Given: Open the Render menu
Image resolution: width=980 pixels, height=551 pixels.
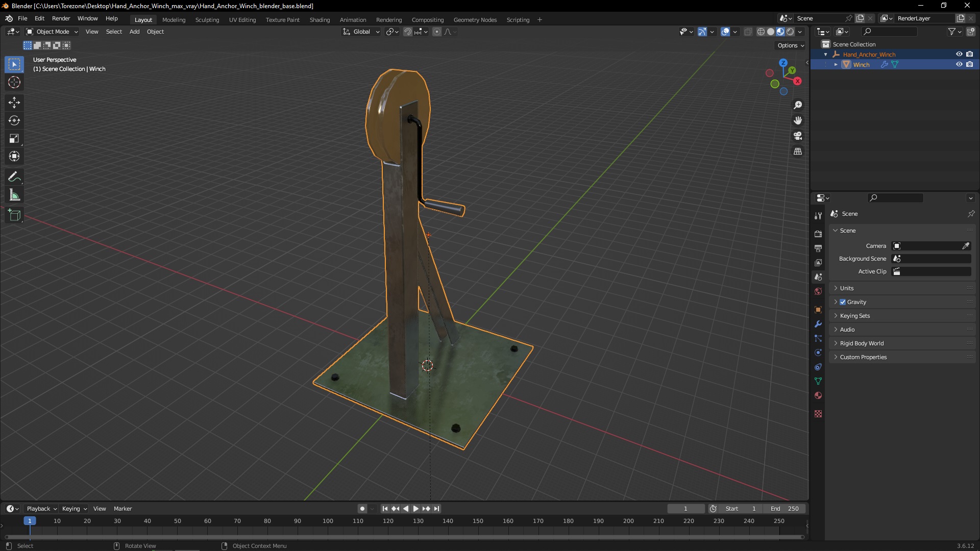Looking at the screenshot, I should 61,18.
